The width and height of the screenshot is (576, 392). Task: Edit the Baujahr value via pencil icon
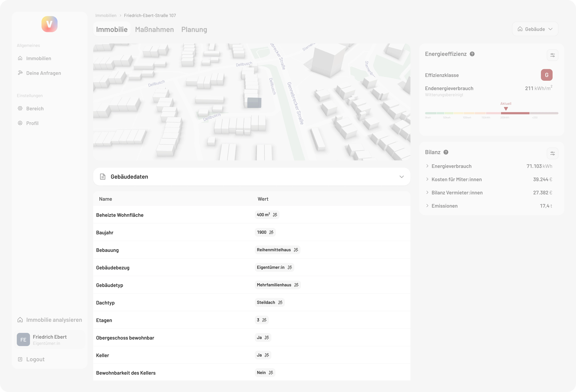click(x=272, y=232)
